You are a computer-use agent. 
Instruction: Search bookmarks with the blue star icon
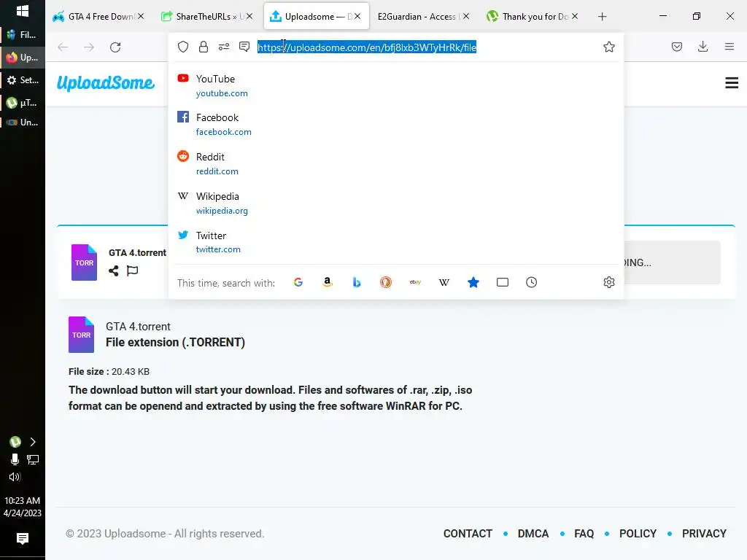click(473, 282)
